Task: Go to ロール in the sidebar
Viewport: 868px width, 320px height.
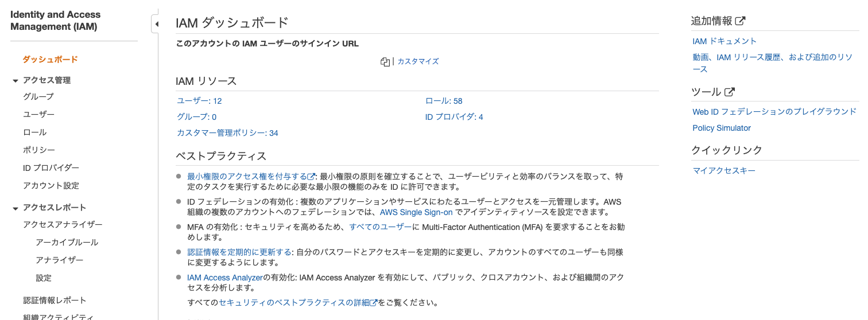Action: pos(35,132)
